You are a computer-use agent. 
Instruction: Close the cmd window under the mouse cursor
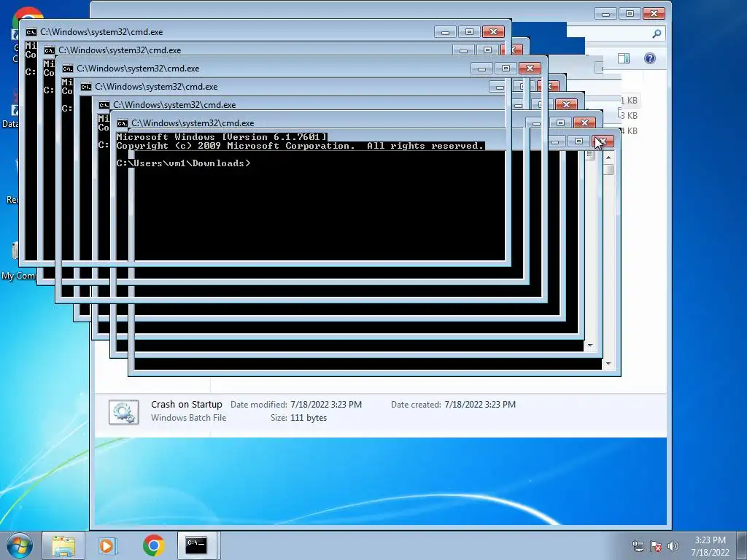(x=603, y=141)
